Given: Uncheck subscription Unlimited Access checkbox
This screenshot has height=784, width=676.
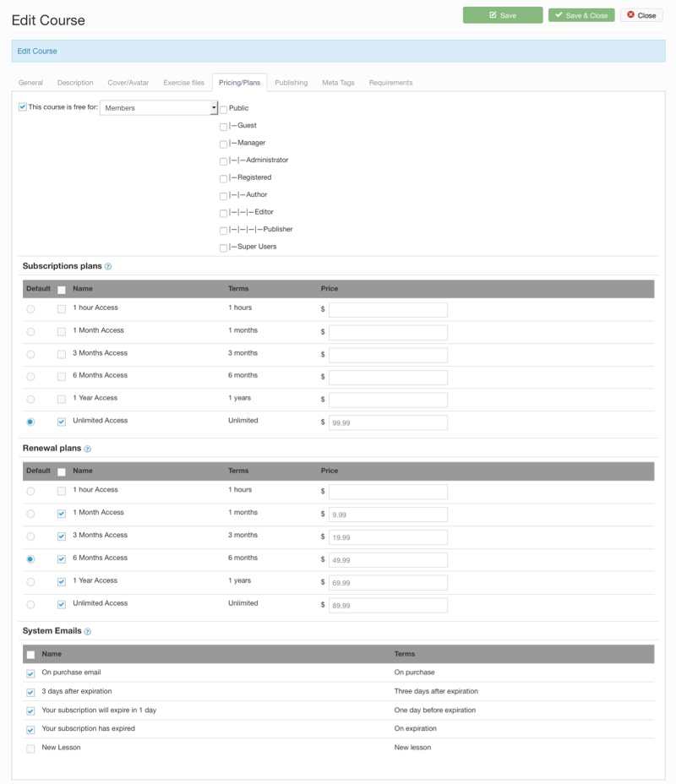Looking at the screenshot, I should tap(62, 422).
